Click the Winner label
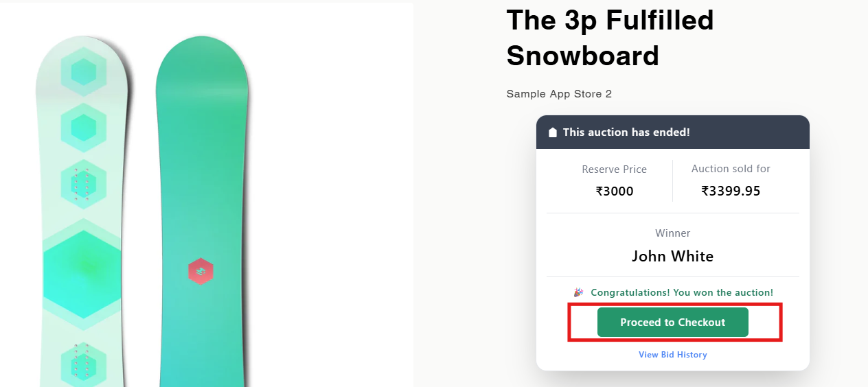This screenshot has width=868, height=387. [x=672, y=233]
